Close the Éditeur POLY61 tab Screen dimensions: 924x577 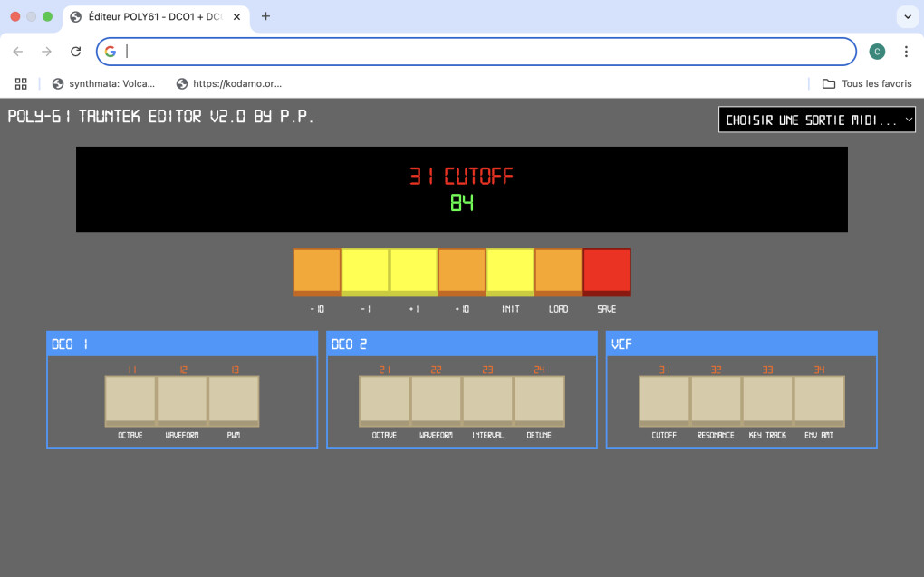click(x=236, y=16)
